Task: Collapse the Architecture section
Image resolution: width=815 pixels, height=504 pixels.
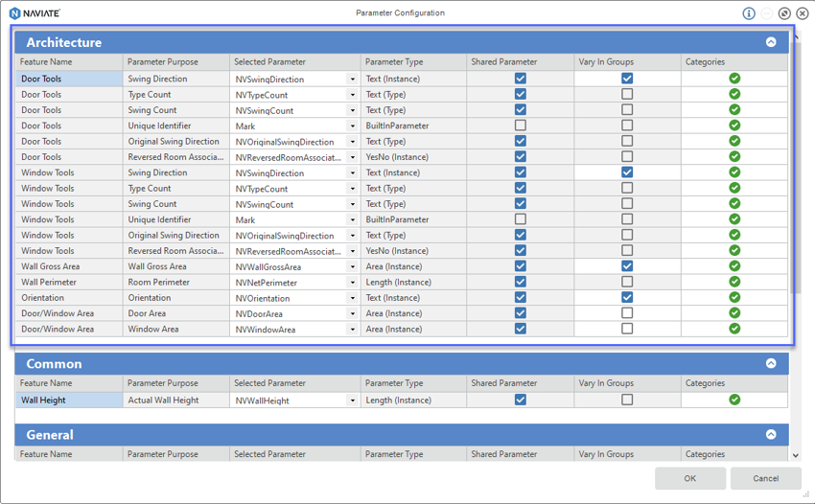Action: point(771,42)
